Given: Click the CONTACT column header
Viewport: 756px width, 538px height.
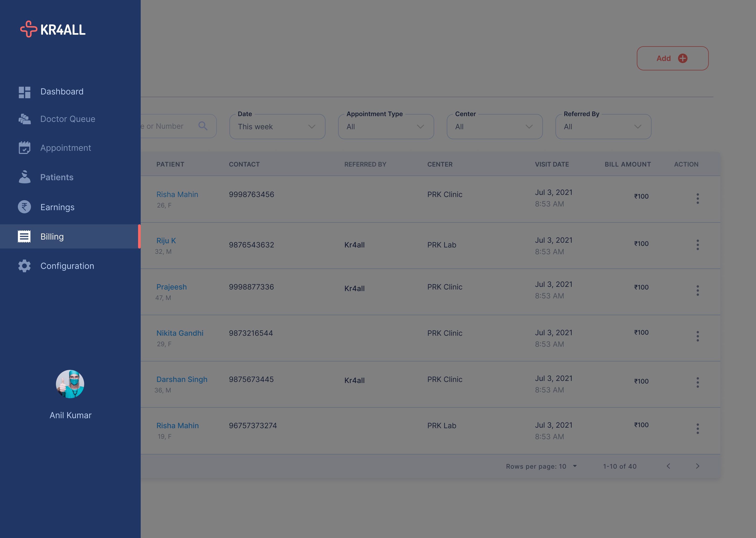Looking at the screenshot, I should coord(244,164).
